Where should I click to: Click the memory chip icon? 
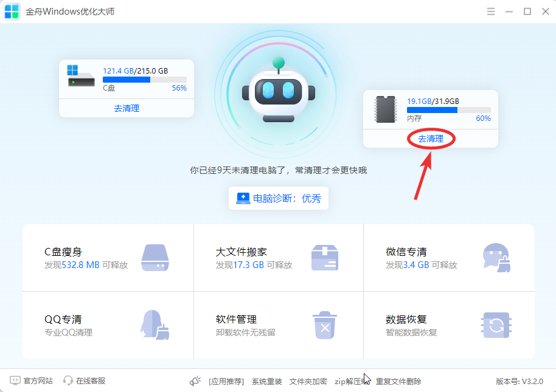tap(386, 109)
